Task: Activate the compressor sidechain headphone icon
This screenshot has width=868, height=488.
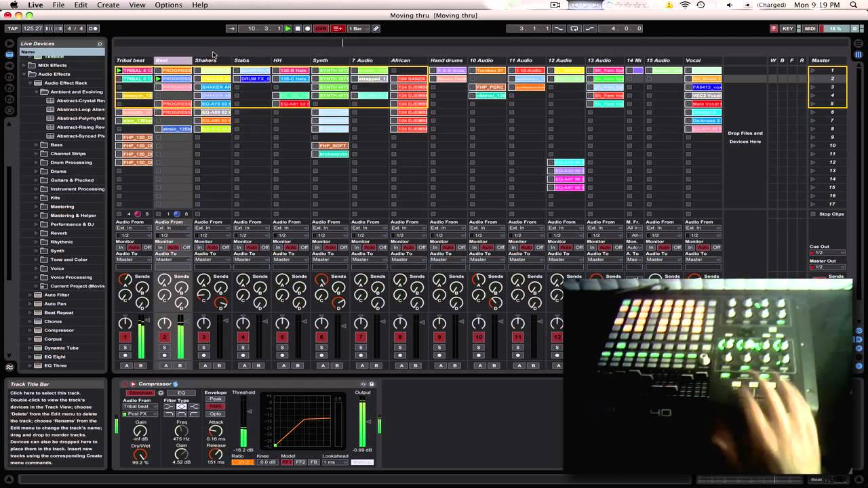Action: tap(161, 393)
